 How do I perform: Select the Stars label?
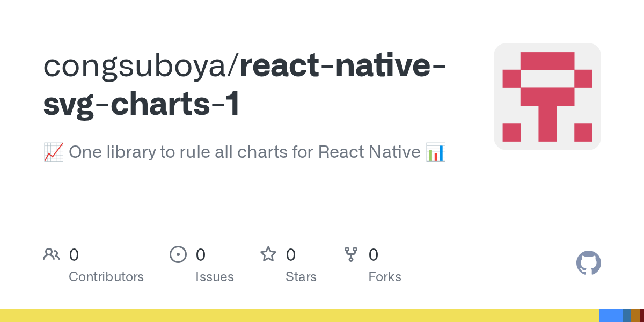pos(301,277)
